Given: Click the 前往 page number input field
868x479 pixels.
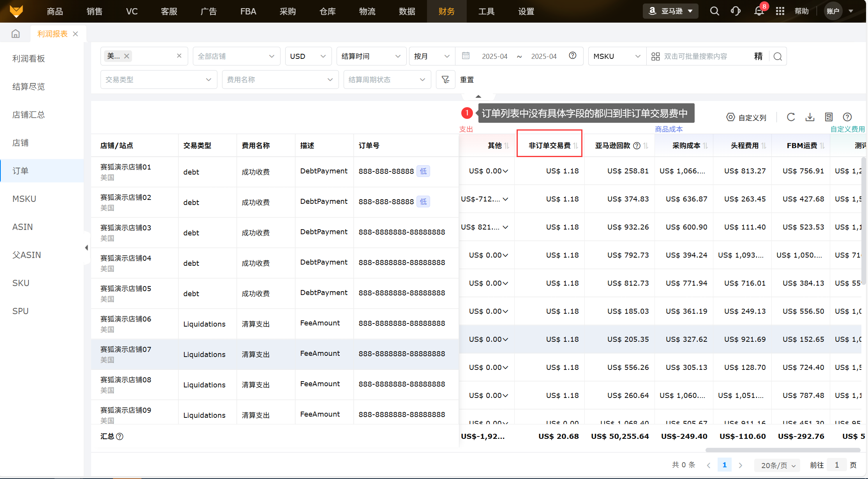Looking at the screenshot, I should point(837,465).
